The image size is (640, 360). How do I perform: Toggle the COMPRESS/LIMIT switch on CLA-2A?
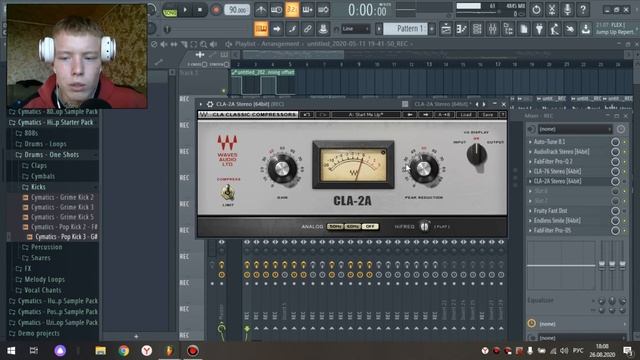[228, 192]
